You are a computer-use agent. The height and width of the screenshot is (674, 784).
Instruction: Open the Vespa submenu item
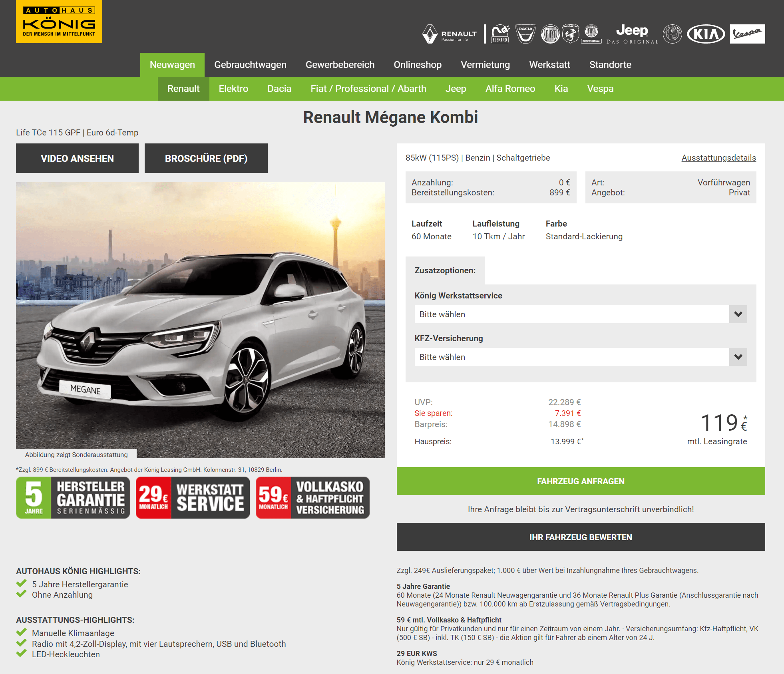[600, 89]
